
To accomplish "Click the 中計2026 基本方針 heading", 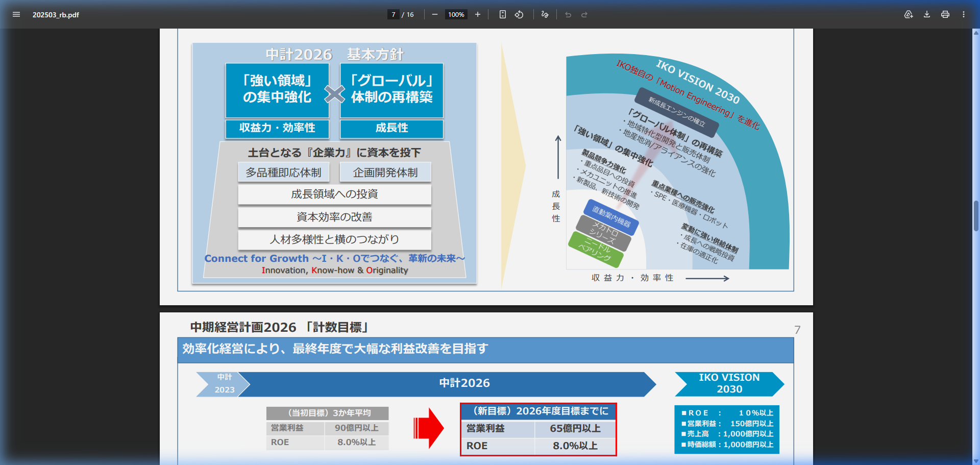I will pyautogui.click(x=334, y=54).
